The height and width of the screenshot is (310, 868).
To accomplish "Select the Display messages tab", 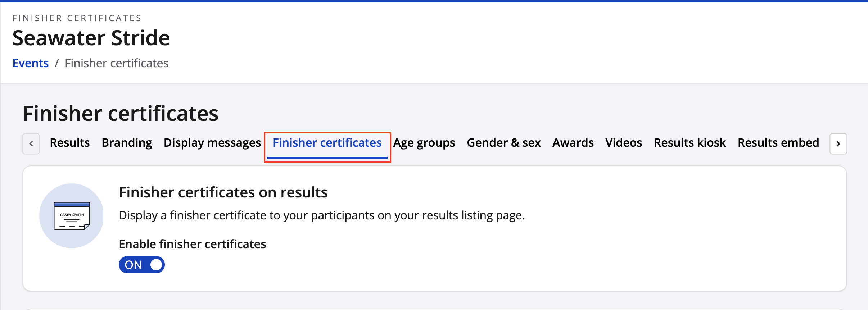I will point(212,143).
